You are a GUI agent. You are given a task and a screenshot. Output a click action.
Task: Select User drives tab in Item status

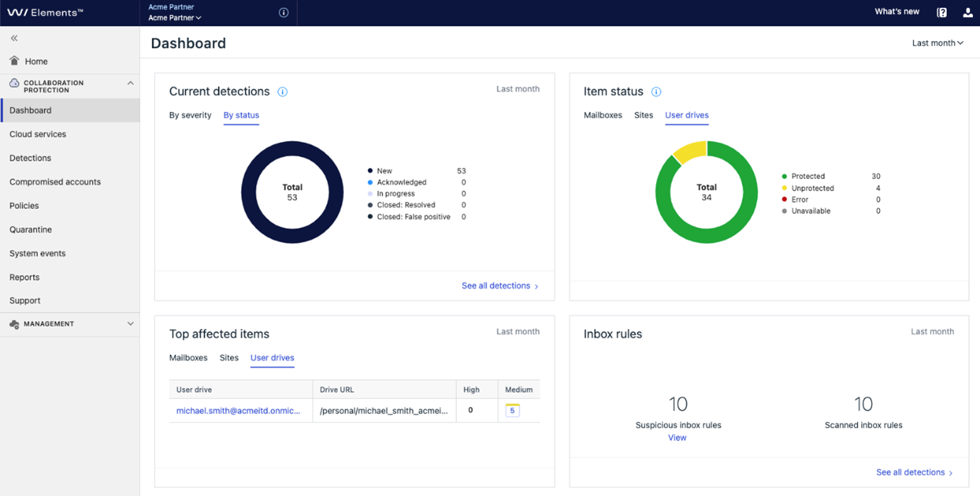(686, 115)
